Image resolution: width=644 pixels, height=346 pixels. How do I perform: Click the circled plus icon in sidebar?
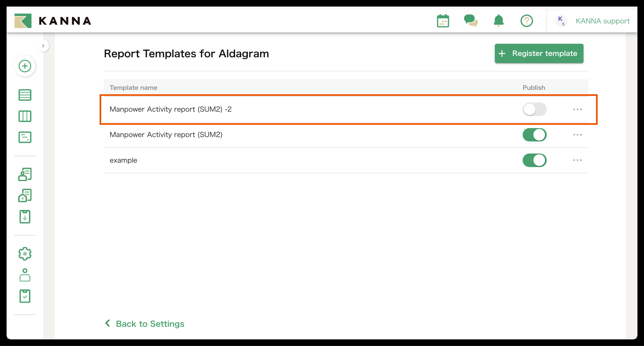[25, 66]
